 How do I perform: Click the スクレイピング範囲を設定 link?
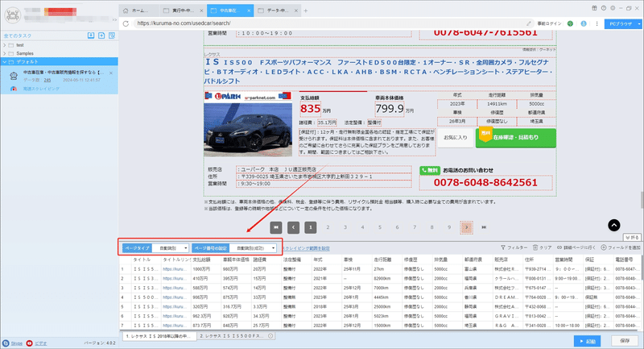(307, 248)
